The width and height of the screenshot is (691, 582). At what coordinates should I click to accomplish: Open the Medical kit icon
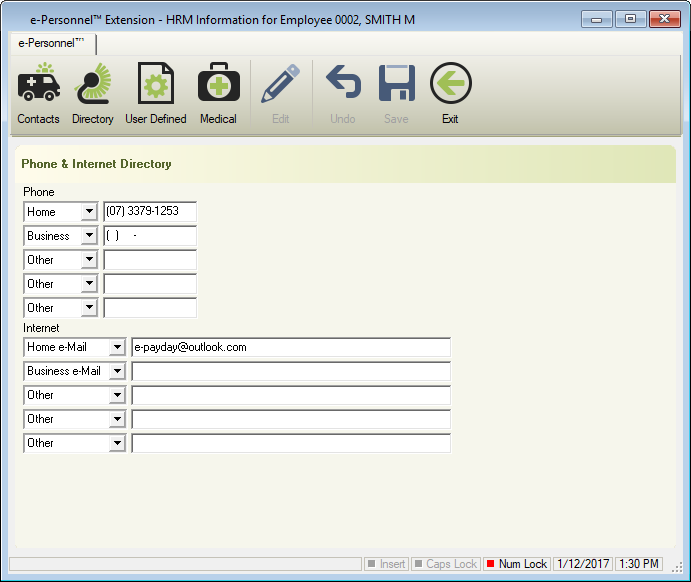click(219, 82)
